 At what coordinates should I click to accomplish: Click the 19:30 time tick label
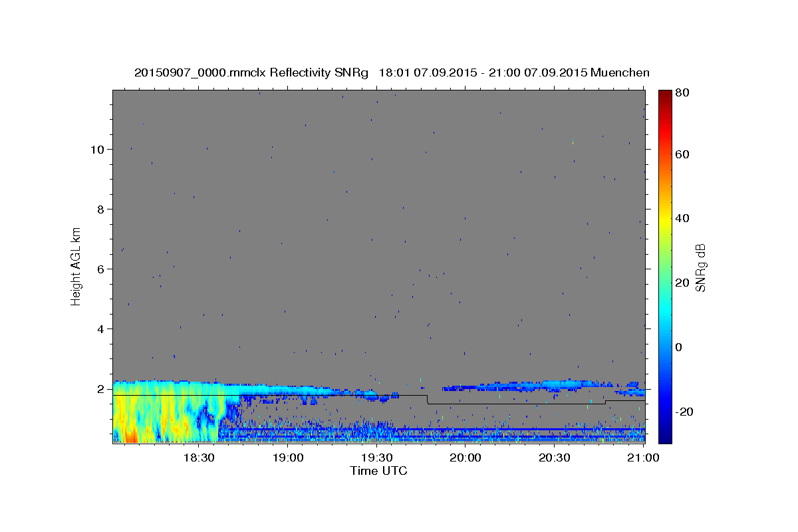(x=377, y=458)
